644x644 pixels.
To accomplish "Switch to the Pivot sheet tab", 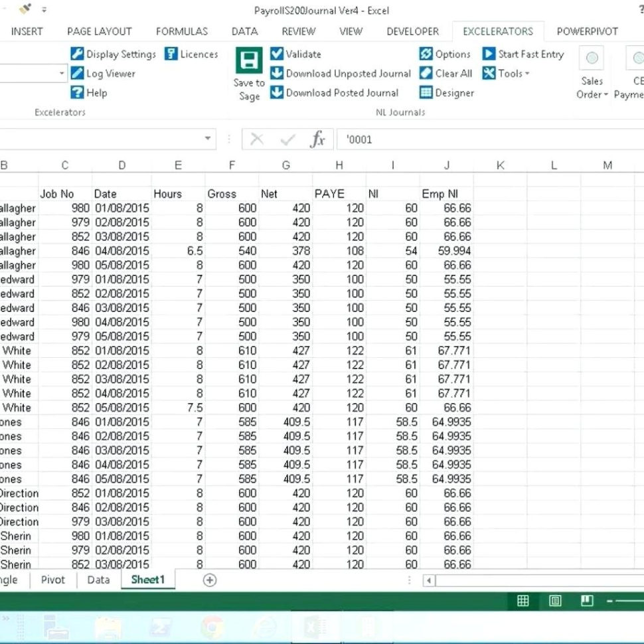I will coord(53,580).
